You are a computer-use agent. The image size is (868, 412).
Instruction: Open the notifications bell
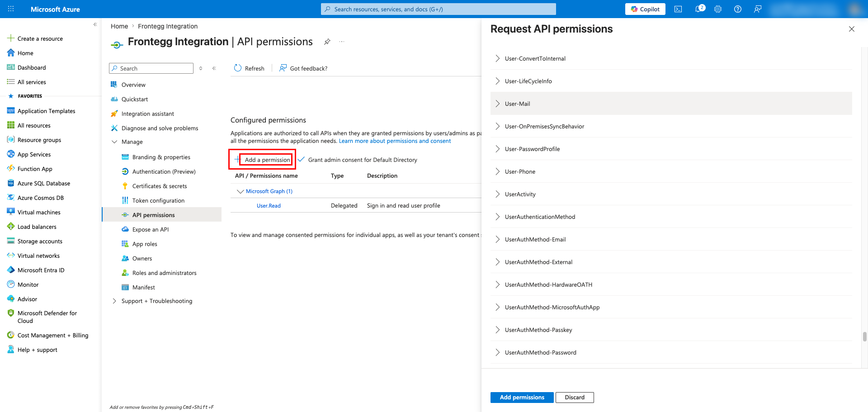699,9
